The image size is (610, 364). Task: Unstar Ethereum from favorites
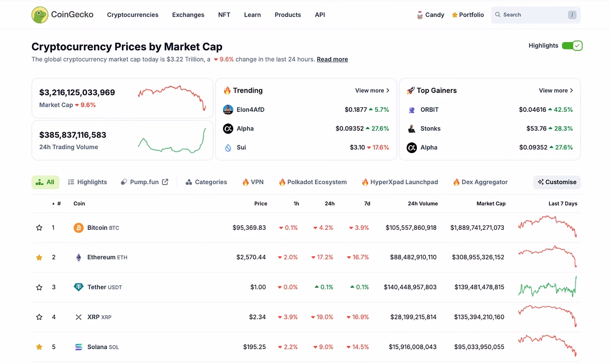point(39,257)
